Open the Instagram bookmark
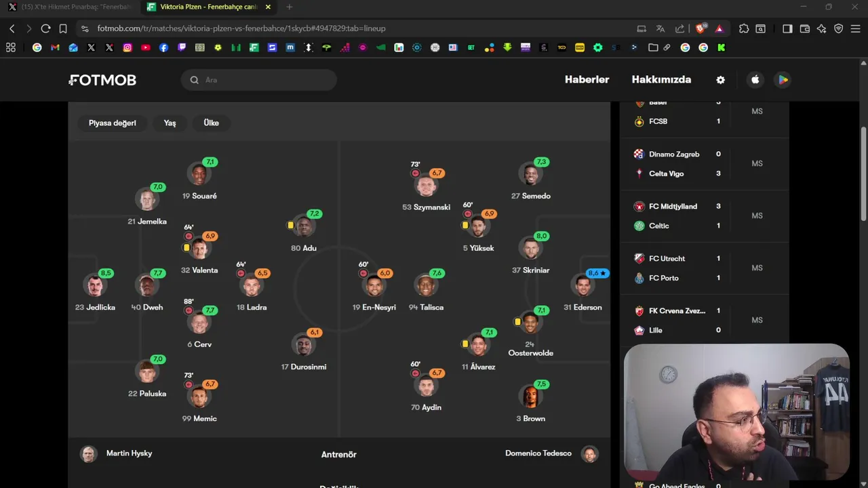868x488 pixels. [x=127, y=47]
